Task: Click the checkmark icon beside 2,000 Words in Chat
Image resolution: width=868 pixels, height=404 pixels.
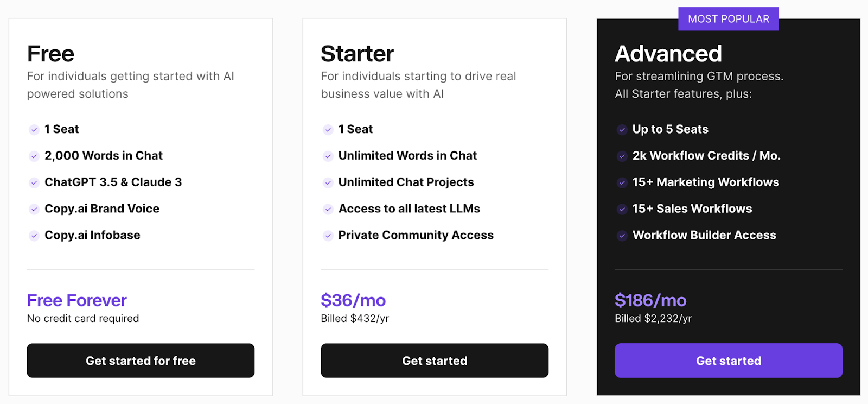Action: tap(34, 156)
